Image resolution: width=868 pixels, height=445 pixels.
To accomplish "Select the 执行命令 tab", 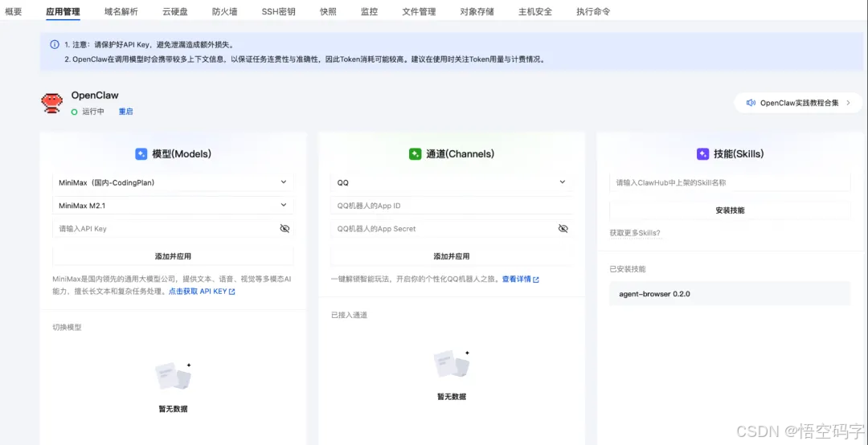I will pos(593,11).
